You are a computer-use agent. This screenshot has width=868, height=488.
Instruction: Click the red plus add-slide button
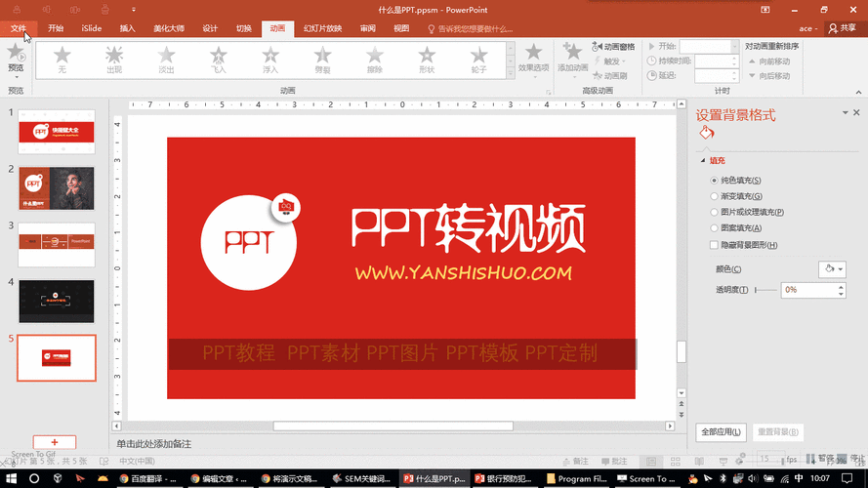click(x=55, y=442)
